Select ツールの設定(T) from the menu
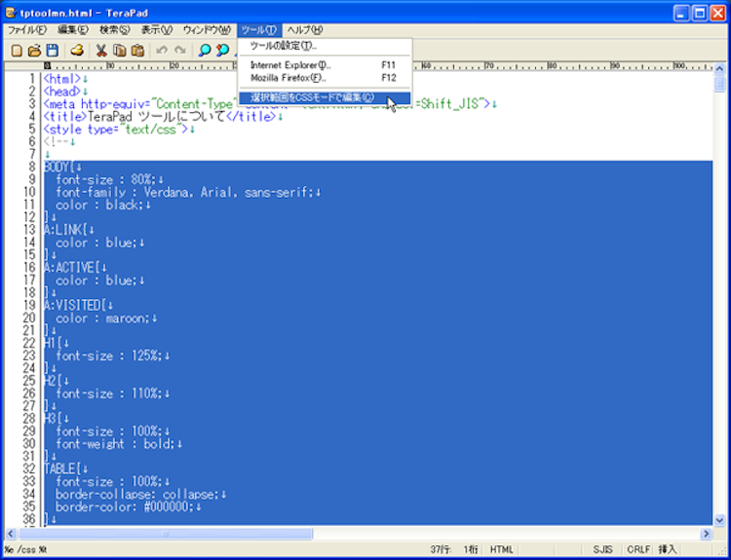The height and width of the screenshot is (560, 731). coord(283,46)
